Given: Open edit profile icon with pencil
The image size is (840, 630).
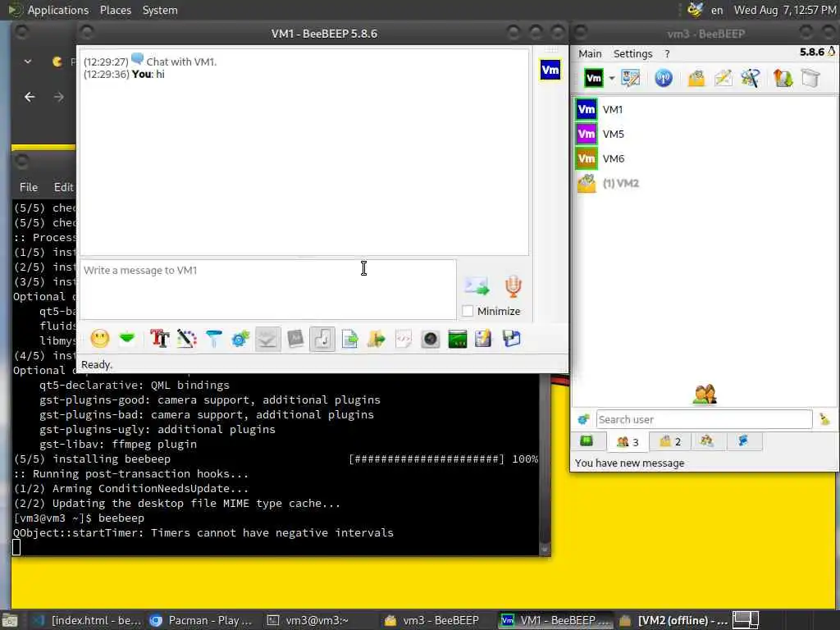Looking at the screenshot, I should tap(631, 78).
